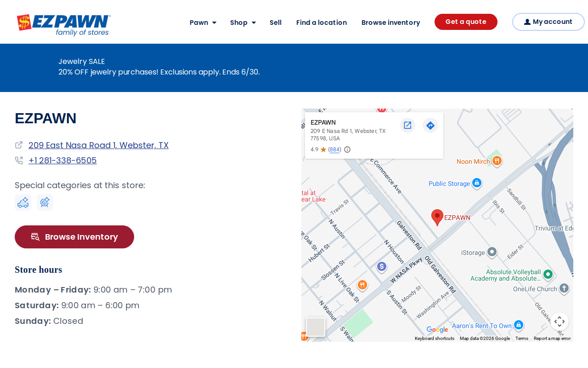Select the car special category icon

point(23,202)
